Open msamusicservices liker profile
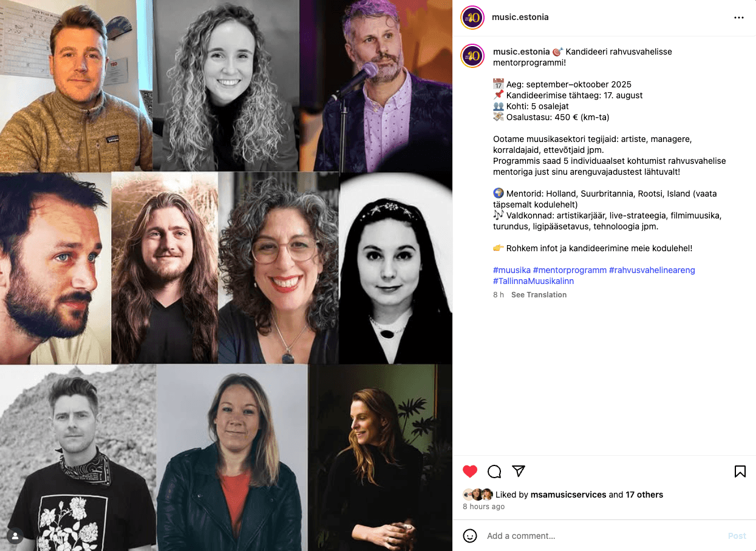 (568, 495)
